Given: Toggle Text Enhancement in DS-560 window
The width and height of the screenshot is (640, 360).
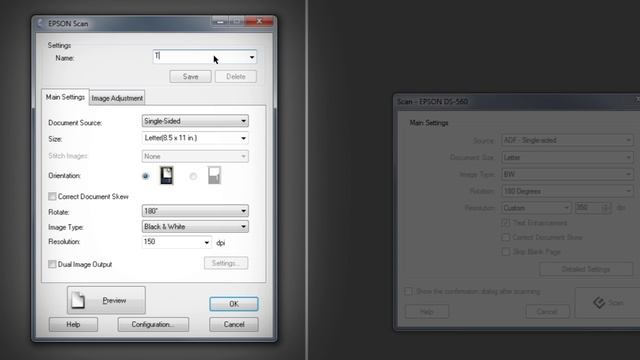Looking at the screenshot, I should point(506,223).
